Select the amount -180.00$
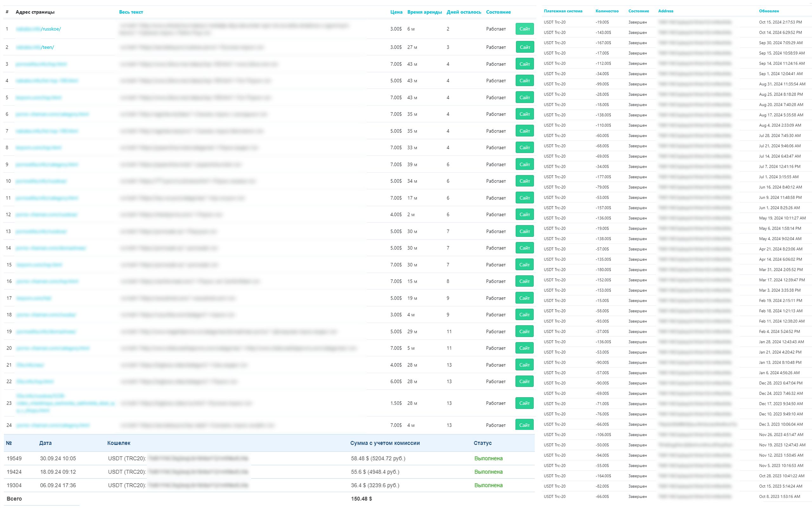This screenshot has height=508, width=812. click(x=603, y=270)
